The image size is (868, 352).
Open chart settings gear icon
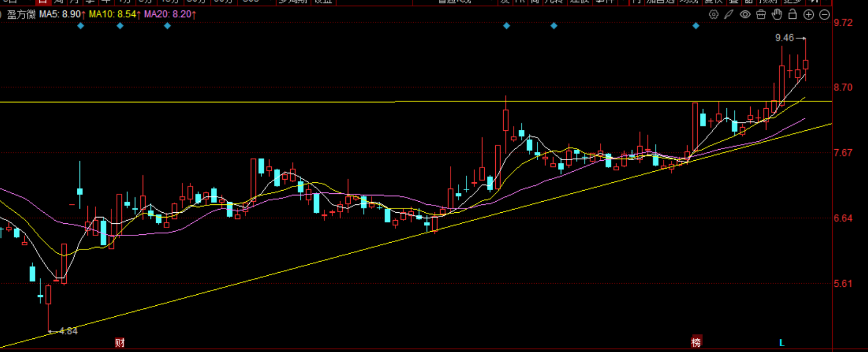(x=713, y=15)
